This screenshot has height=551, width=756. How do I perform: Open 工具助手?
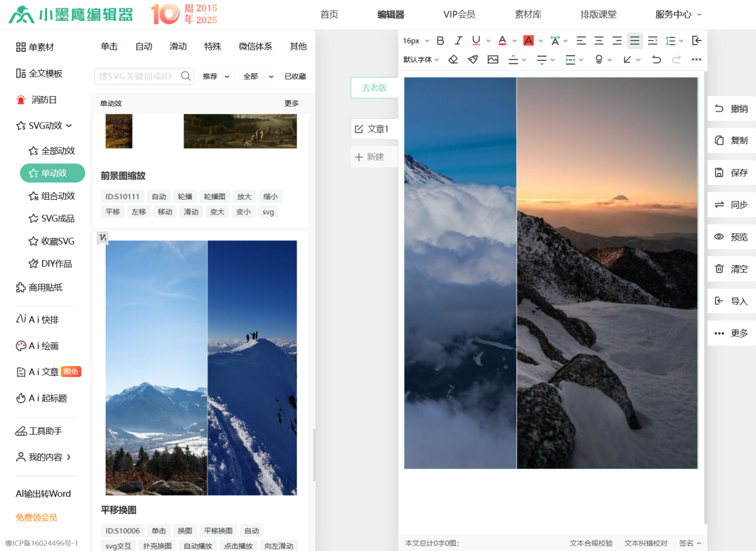point(39,431)
